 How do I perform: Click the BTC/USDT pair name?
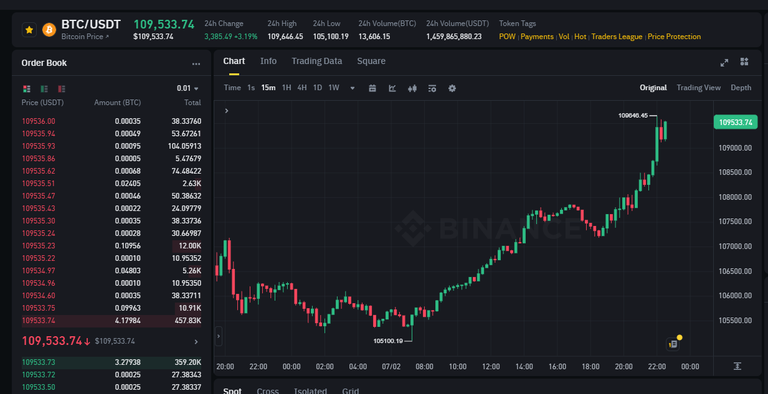[91, 25]
